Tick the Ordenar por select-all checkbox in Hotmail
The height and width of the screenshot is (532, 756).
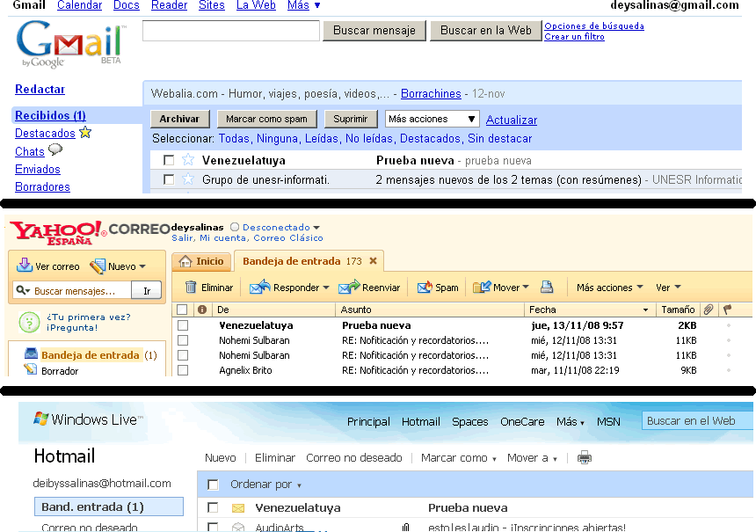(x=213, y=485)
